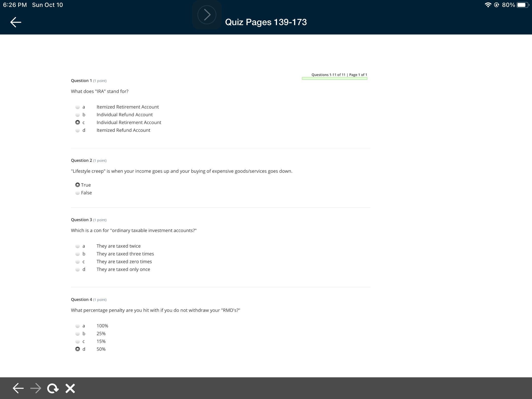Go back using bottom toolbar arrow
This screenshot has width=532, height=399.
click(18, 388)
